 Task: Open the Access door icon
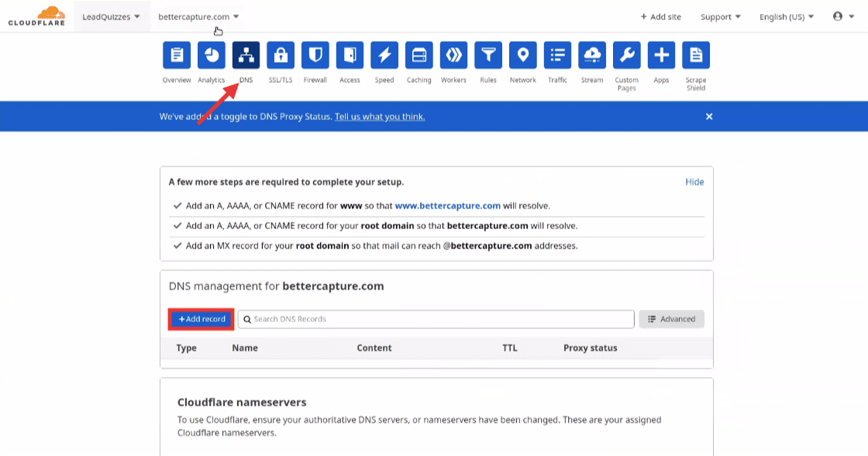pos(350,55)
